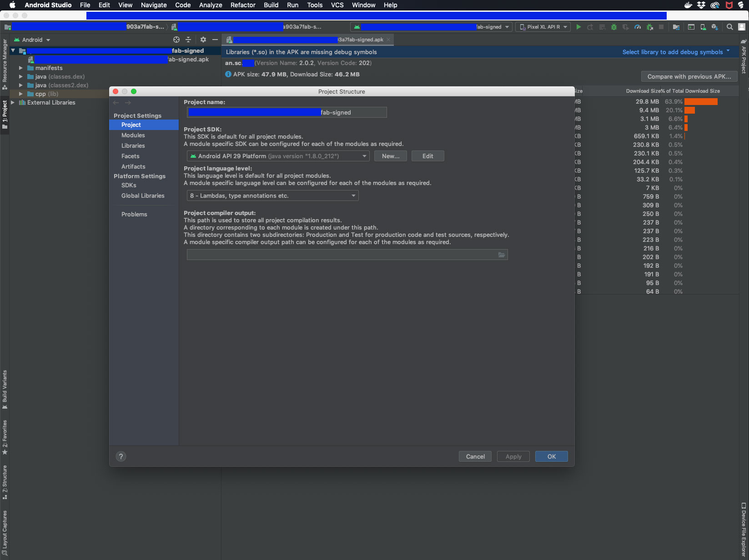The width and height of the screenshot is (749, 560).
Task: Click the compiler output path field
Action: pos(347,255)
